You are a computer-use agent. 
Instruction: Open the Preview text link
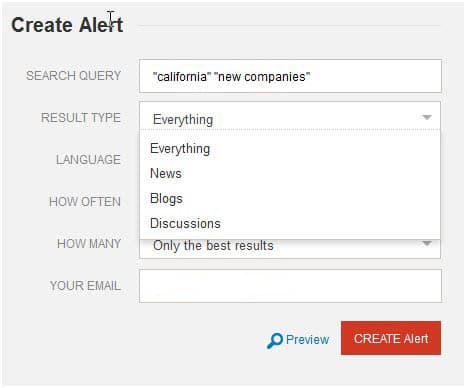tap(307, 340)
